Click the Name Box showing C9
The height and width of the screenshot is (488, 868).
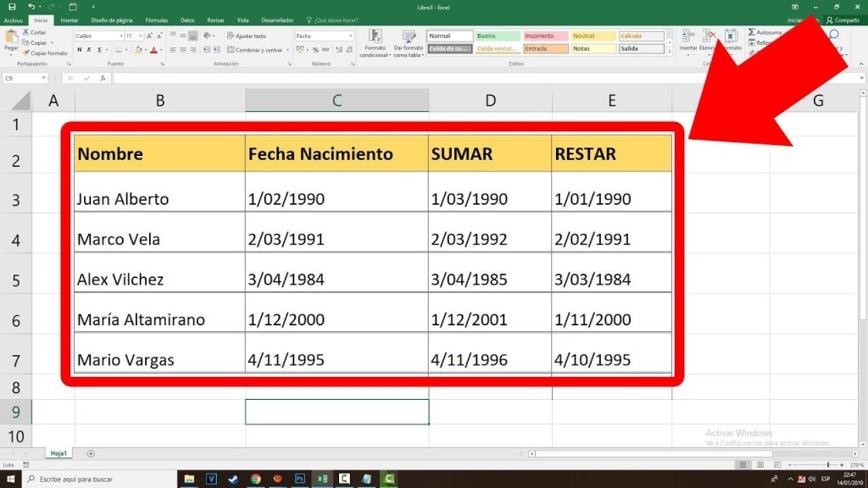click(x=24, y=76)
